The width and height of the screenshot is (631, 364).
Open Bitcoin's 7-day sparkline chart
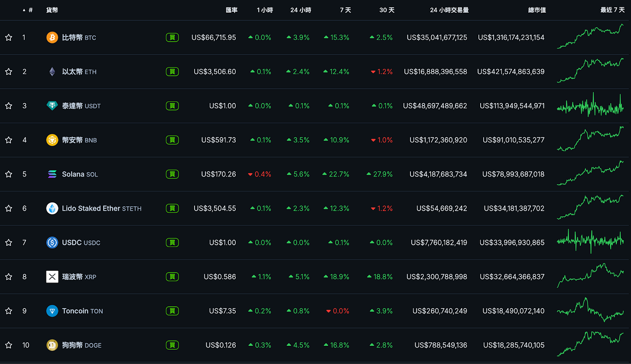[591, 36]
